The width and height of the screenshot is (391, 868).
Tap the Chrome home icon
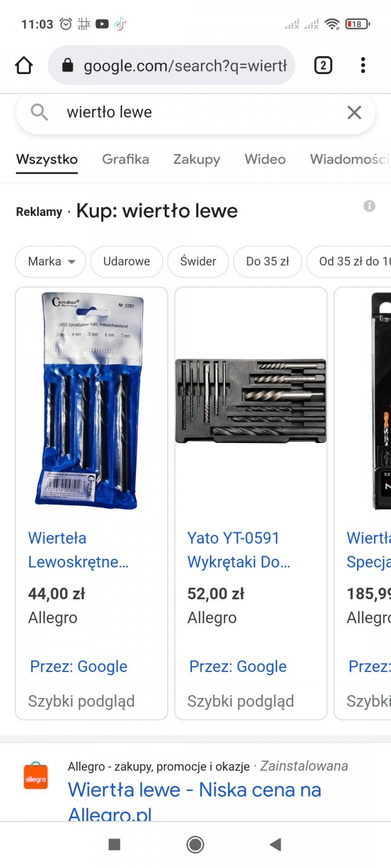pyautogui.click(x=24, y=65)
